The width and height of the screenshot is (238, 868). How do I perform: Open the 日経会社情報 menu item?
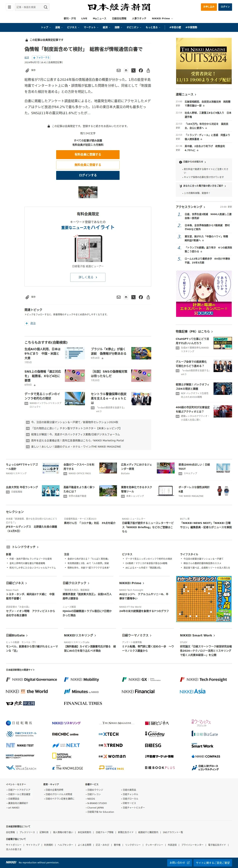point(119,19)
